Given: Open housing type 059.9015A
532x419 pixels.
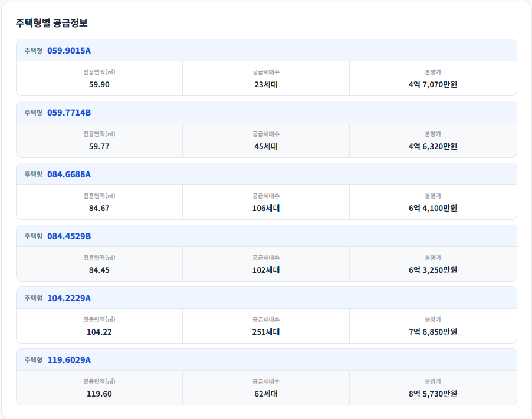Looking at the screenshot, I should (69, 51).
